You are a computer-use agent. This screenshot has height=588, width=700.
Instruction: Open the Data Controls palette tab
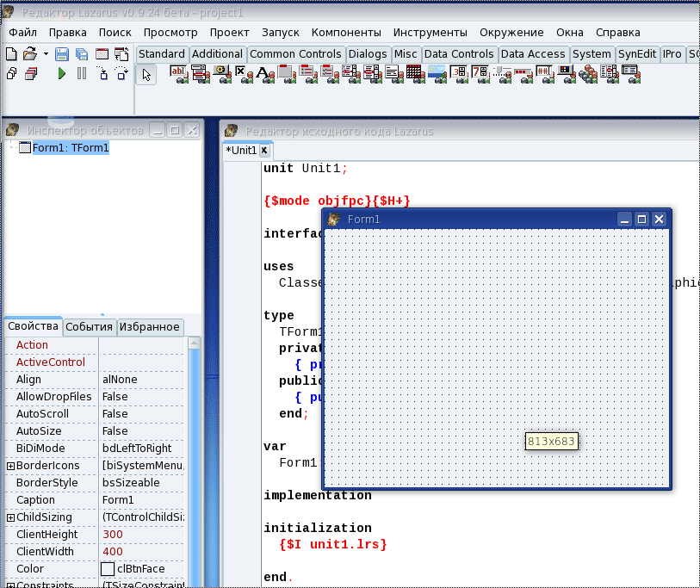pos(459,54)
